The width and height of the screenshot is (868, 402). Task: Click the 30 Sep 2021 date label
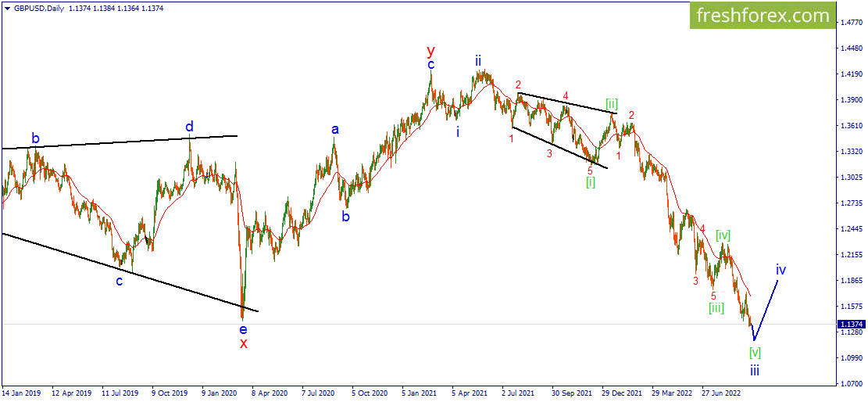tap(573, 393)
